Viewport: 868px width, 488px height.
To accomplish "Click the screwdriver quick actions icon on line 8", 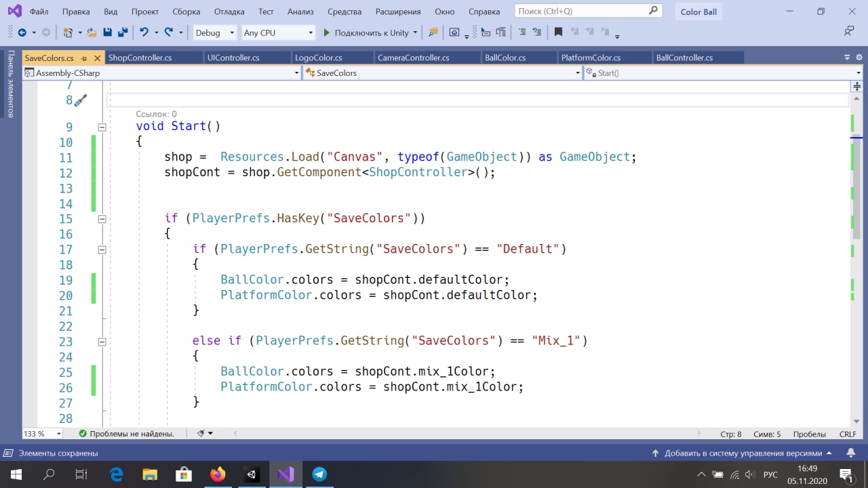I will click(x=81, y=100).
